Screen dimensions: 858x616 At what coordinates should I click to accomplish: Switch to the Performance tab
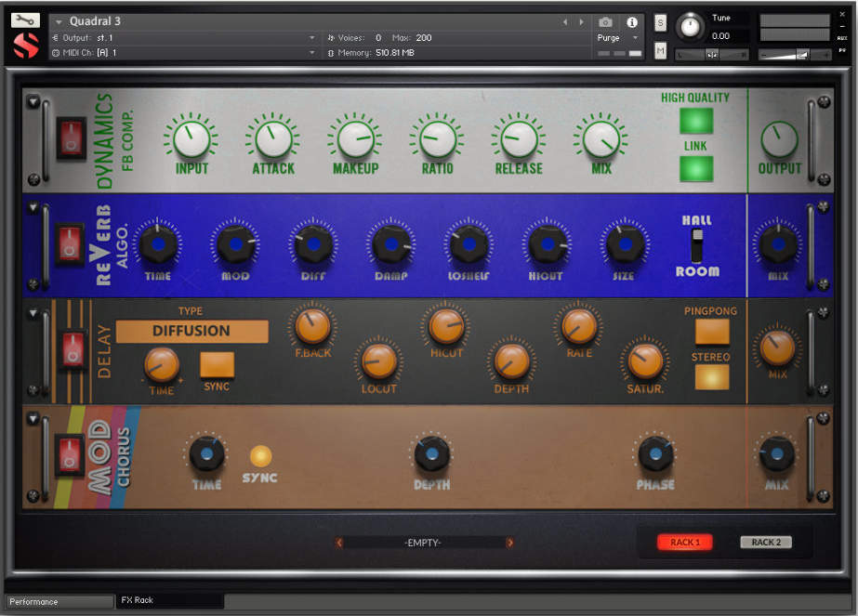tap(58, 601)
